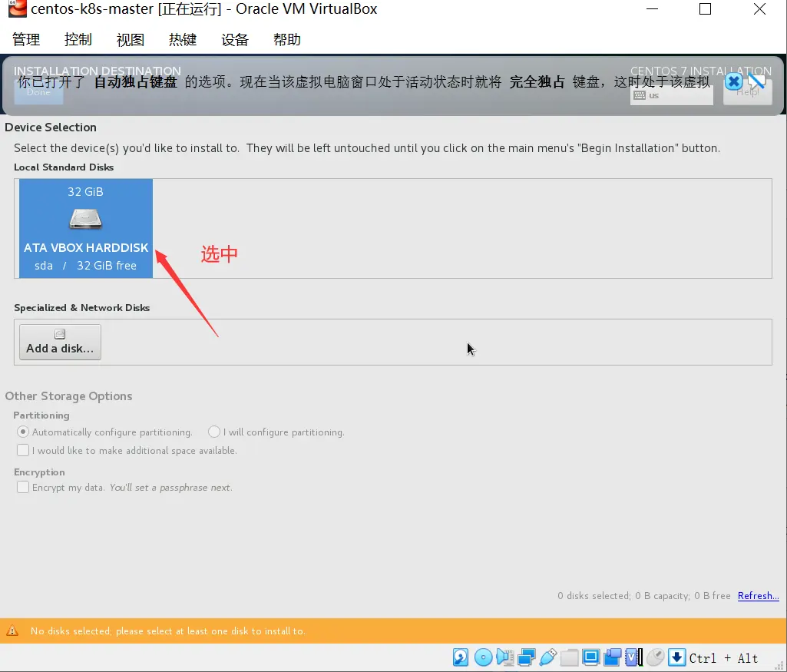Click the virtualization features V icon
Screen dimensions: 787x672
(x=634, y=657)
